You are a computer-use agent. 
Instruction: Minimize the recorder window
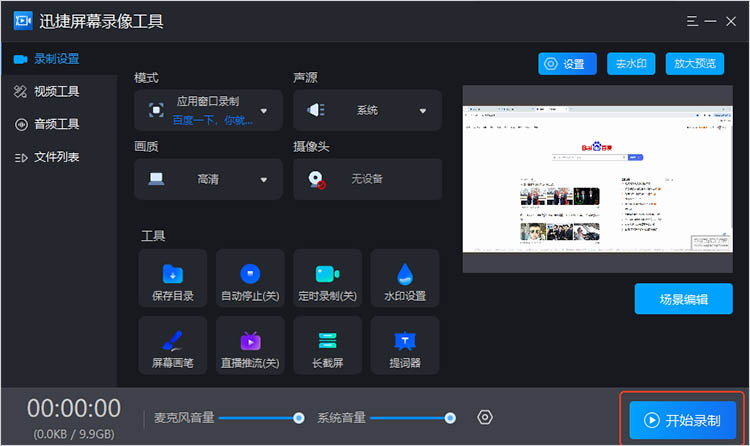pos(710,21)
